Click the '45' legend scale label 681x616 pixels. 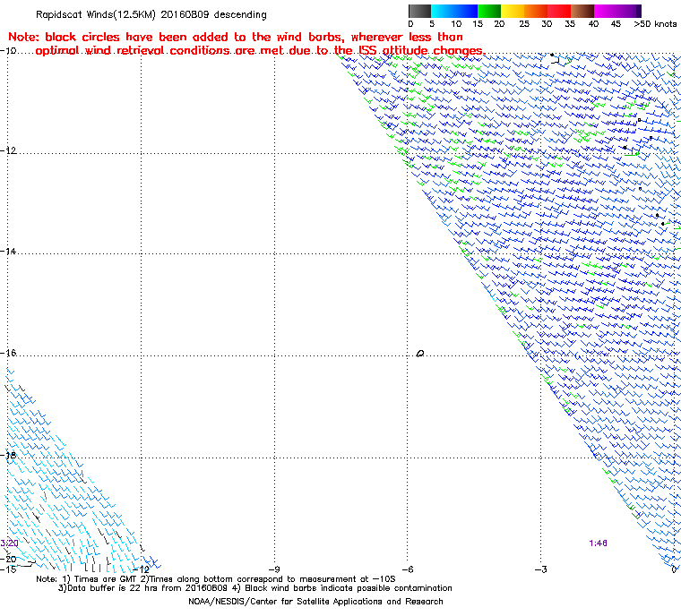[x=616, y=24]
